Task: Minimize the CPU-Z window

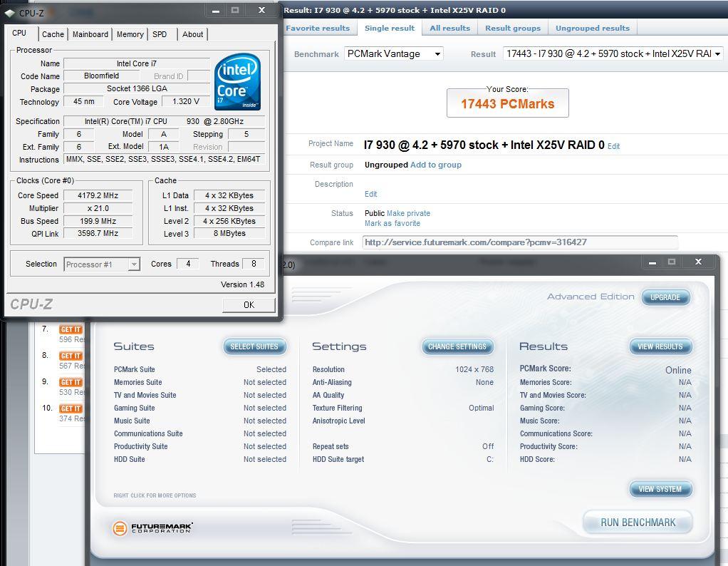Action: point(216,11)
